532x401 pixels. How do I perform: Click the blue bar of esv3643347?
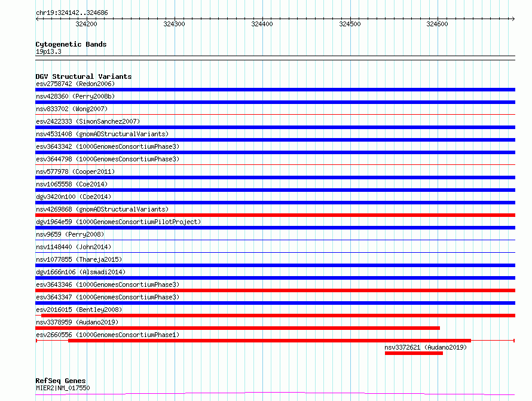pos(275,303)
